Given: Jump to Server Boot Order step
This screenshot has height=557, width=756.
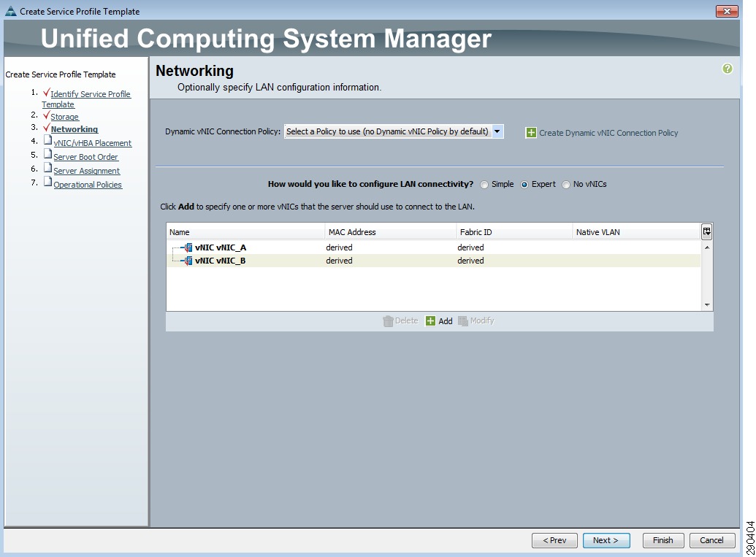Looking at the screenshot, I should pyautogui.click(x=85, y=157).
